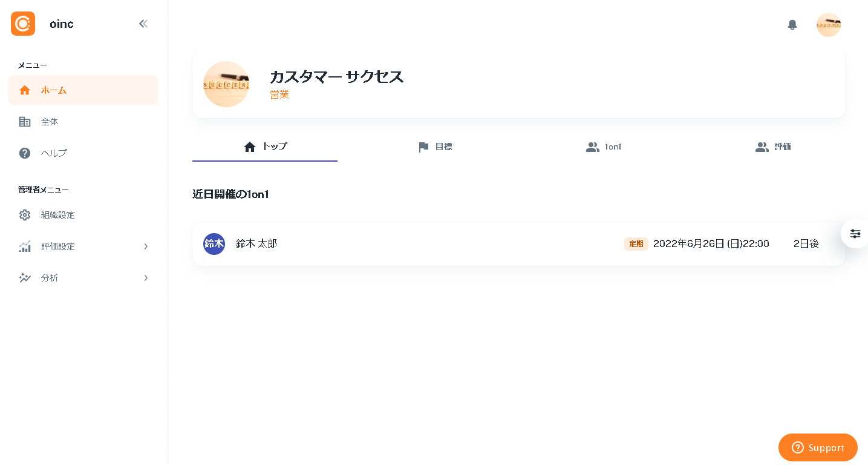
Task: Switch to the 目標 tab
Action: point(437,147)
